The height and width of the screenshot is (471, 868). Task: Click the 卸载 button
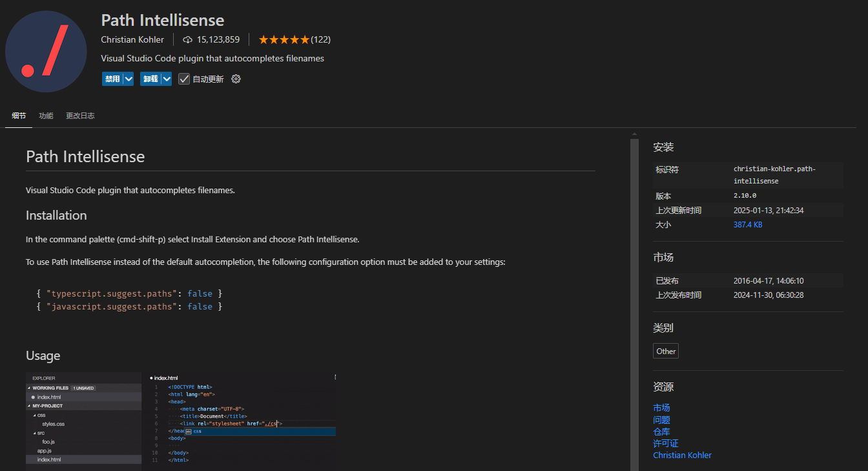coord(150,79)
